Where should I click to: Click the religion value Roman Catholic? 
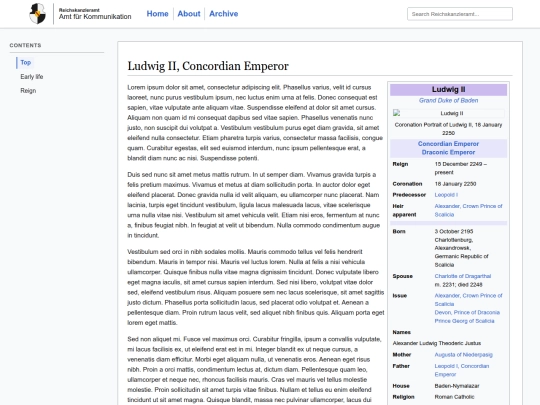point(454,397)
